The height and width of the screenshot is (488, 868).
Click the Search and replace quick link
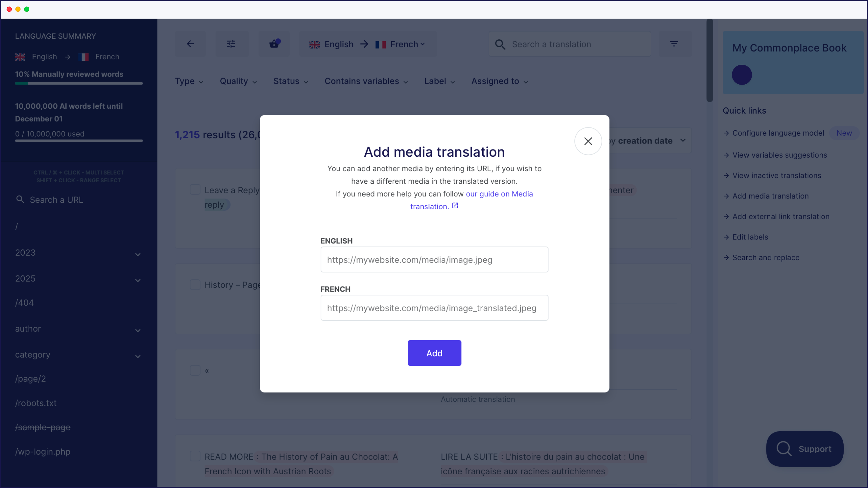click(x=766, y=257)
